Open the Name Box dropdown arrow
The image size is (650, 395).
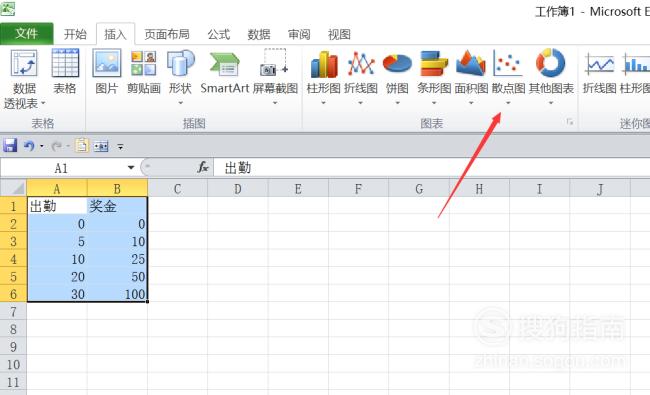(131, 168)
